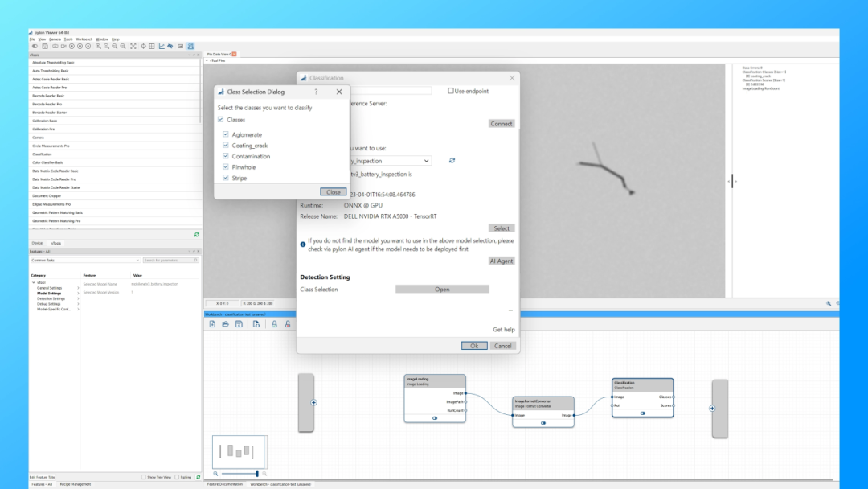Click the lock icon in workbench toolbar
Image resolution: width=868 pixels, height=489 pixels.
(274, 324)
